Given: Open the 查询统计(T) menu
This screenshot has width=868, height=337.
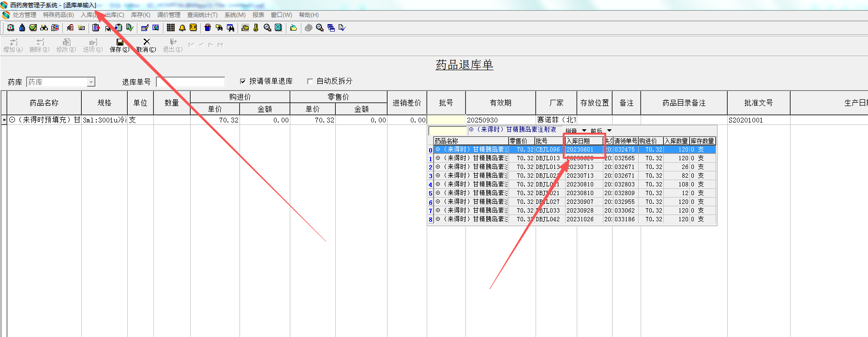Looking at the screenshot, I should pos(202,15).
